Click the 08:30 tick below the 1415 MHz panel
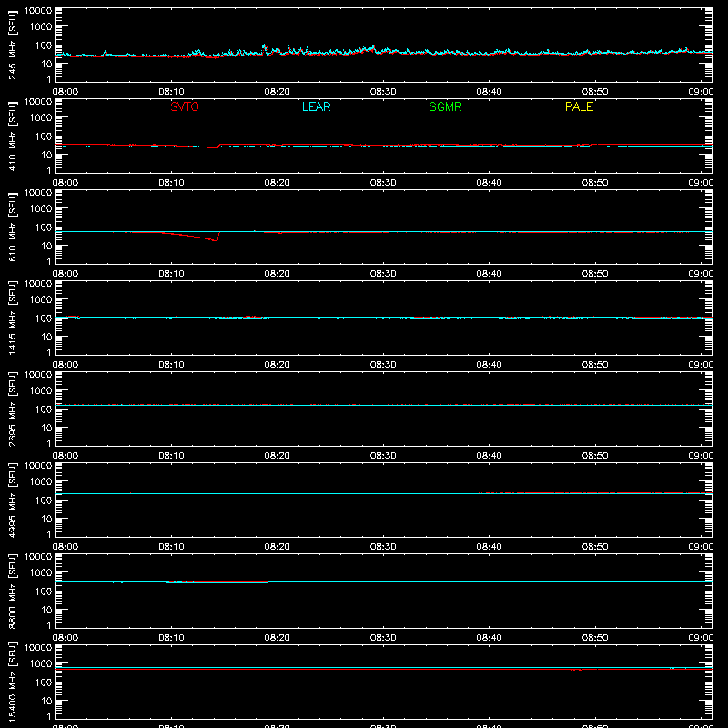 click(383, 365)
